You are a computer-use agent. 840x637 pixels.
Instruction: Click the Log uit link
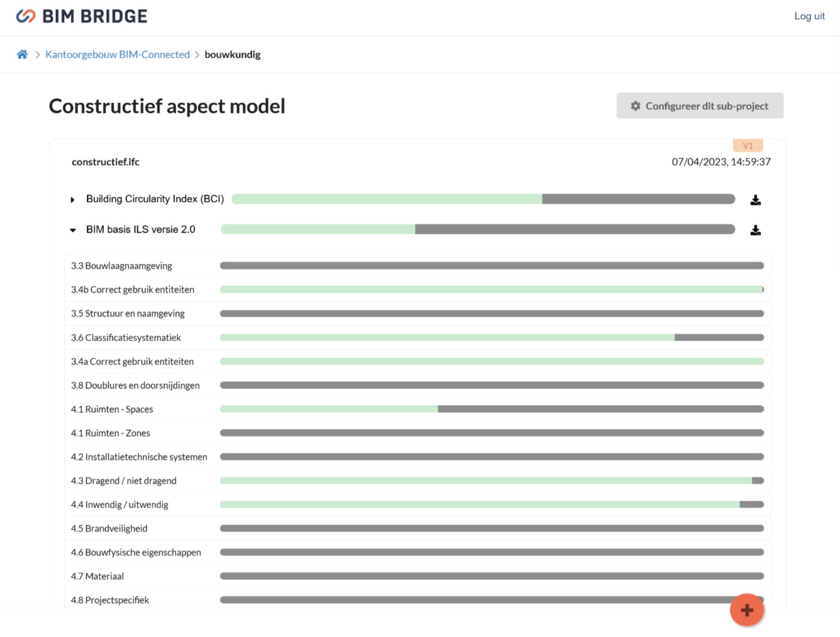pos(809,16)
